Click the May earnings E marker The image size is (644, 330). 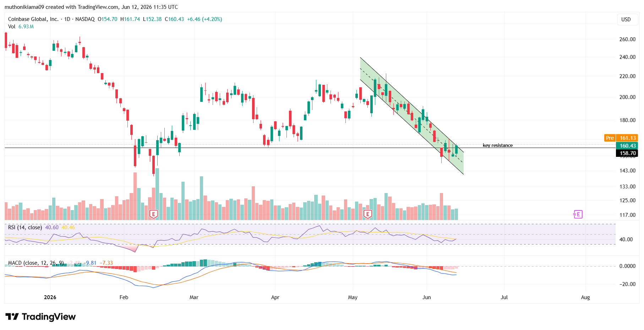click(x=368, y=214)
